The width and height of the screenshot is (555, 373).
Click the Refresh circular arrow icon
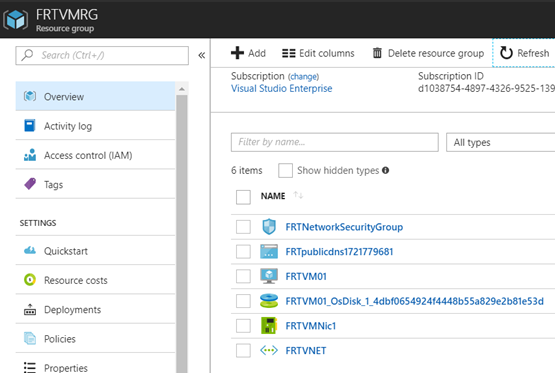506,53
